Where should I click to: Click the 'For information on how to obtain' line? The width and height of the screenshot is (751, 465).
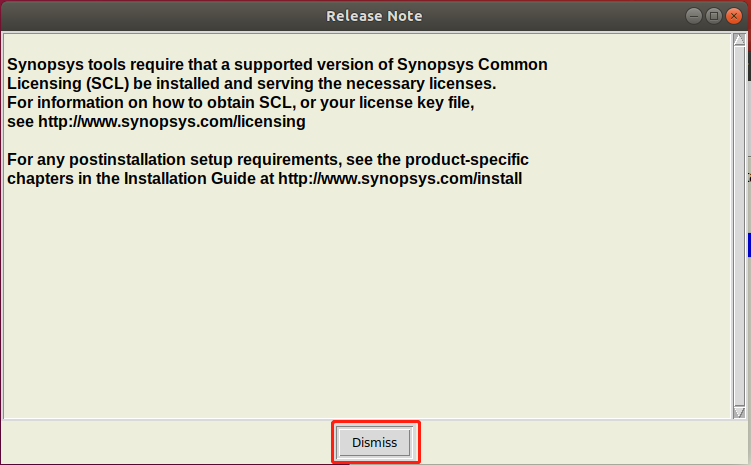(x=240, y=102)
